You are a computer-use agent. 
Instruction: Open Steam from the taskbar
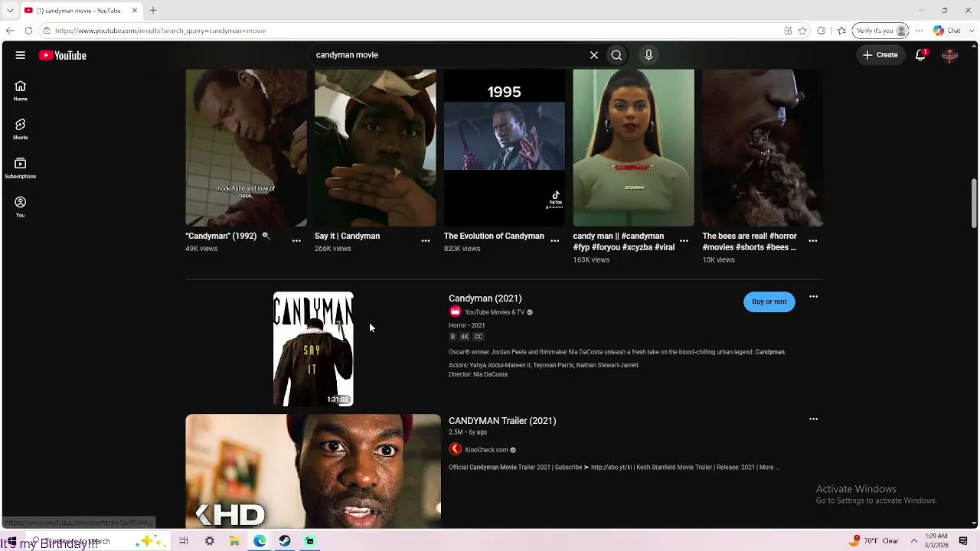coord(285,541)
